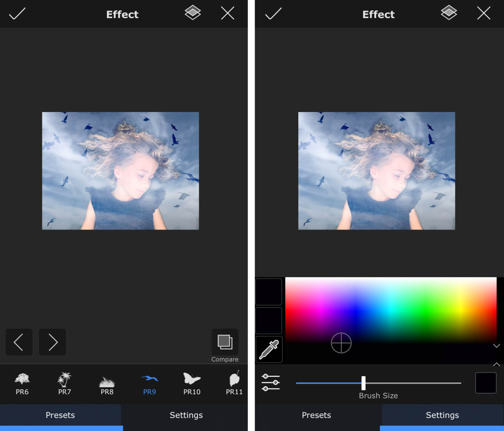Collapse the color picker with the down chevron

coord(497,346)
